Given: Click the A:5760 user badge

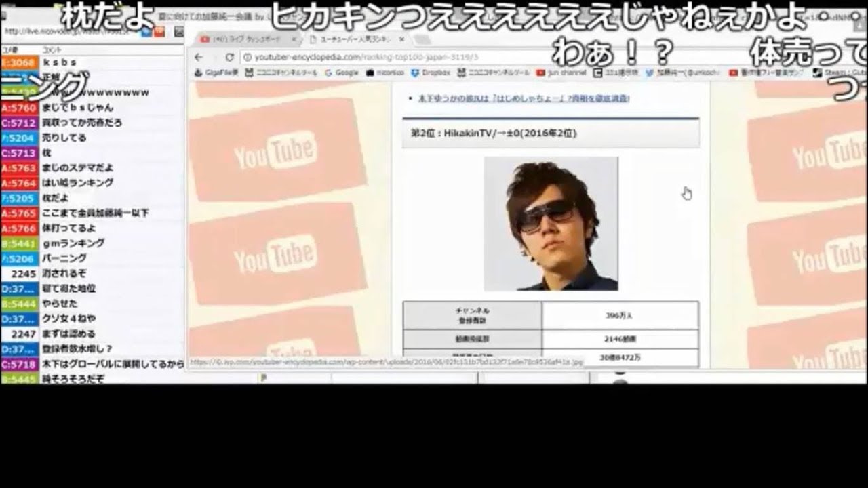Looking at the screenshot, I should tap(19, 107).
